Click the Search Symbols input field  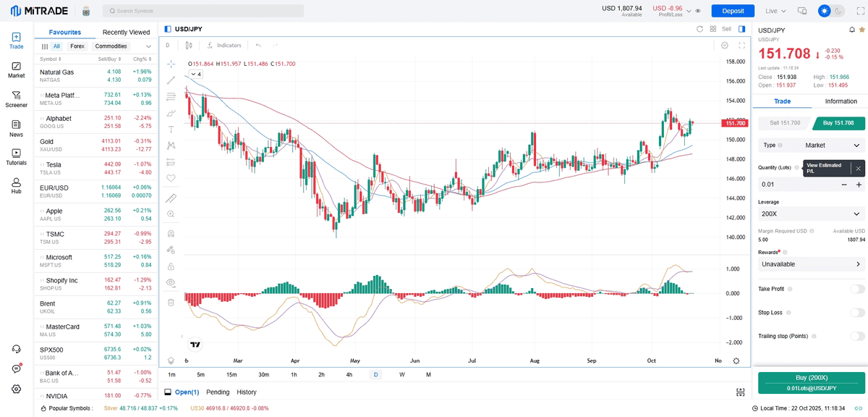pyautogui.click(x=203, y=11)
